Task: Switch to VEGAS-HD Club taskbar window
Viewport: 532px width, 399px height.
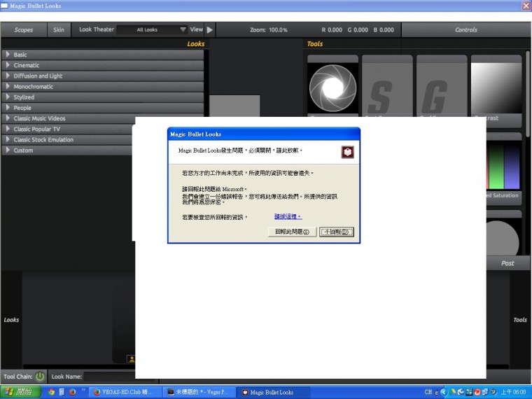Action: point(125,392)
